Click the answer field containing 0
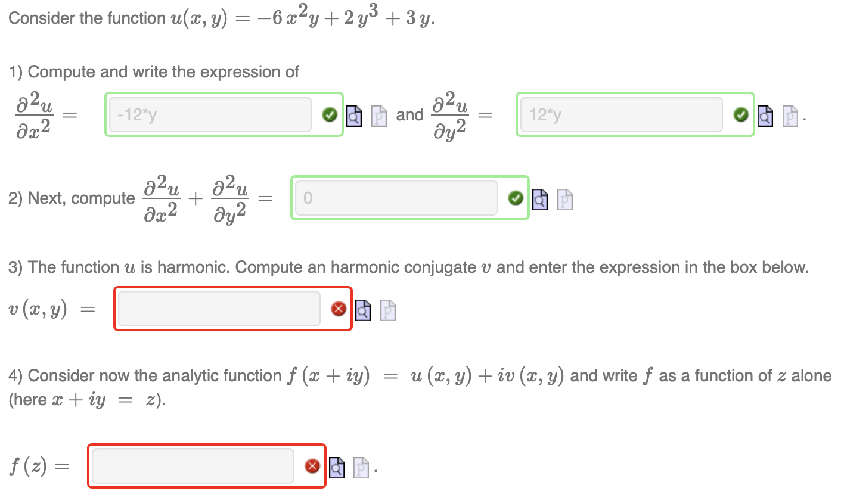This screenshot has height=504, width=844. (x=396, y=198)
